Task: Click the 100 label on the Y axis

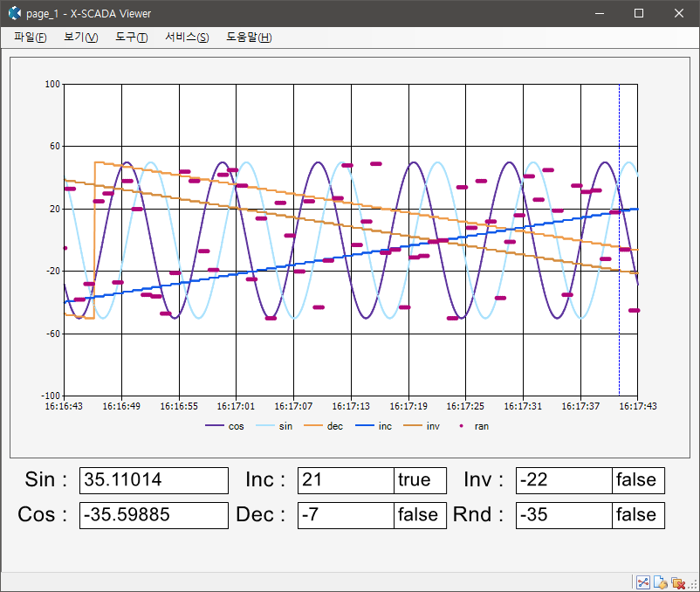Action: (x=52, y=84)
